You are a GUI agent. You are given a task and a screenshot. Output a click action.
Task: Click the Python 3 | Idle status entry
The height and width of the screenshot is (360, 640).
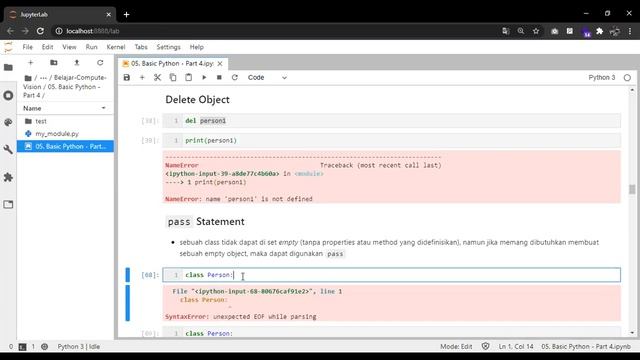point(78,347)
